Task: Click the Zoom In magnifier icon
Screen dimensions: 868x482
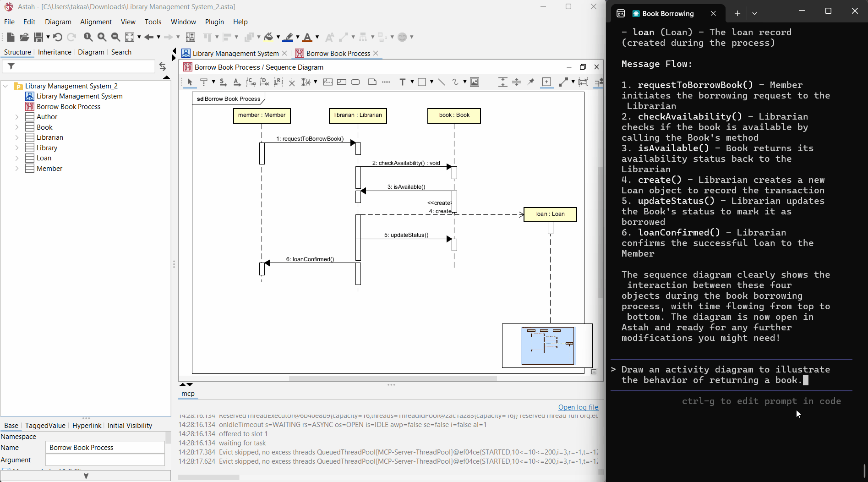Action: click(102, 37)
